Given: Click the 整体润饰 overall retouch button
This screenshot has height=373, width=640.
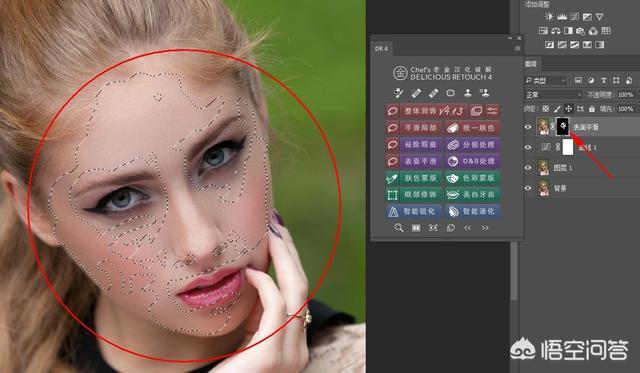Looking at the screenshot, I should [434, 111].
